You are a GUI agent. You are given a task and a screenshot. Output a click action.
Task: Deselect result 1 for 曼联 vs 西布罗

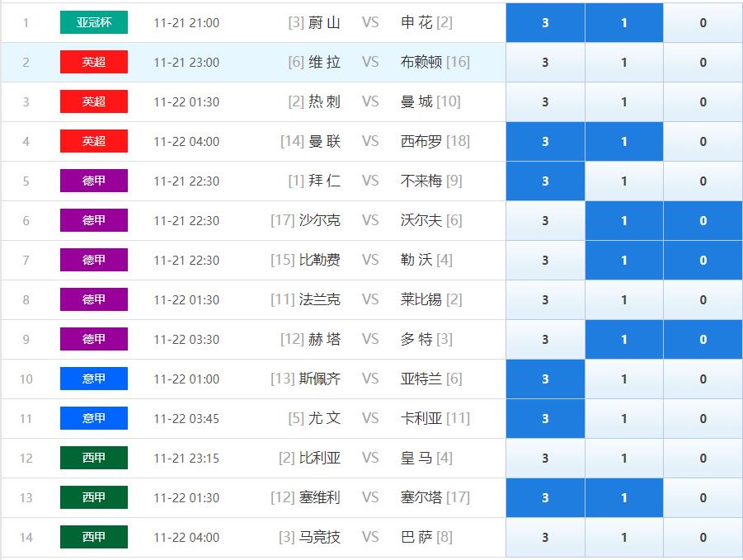[x=623, y=142]
